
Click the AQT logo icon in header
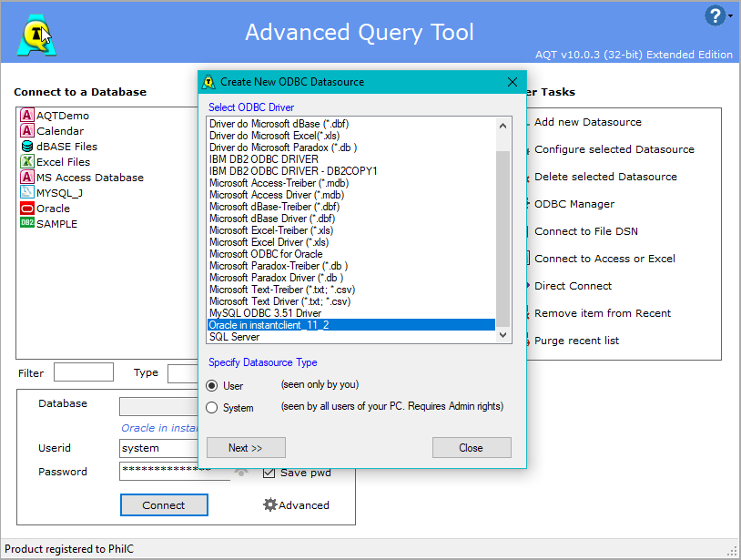coord(36,36)
